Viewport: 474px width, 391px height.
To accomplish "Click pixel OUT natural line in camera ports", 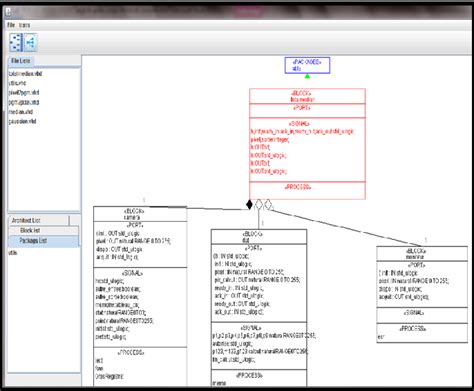I will coord(133,241).
